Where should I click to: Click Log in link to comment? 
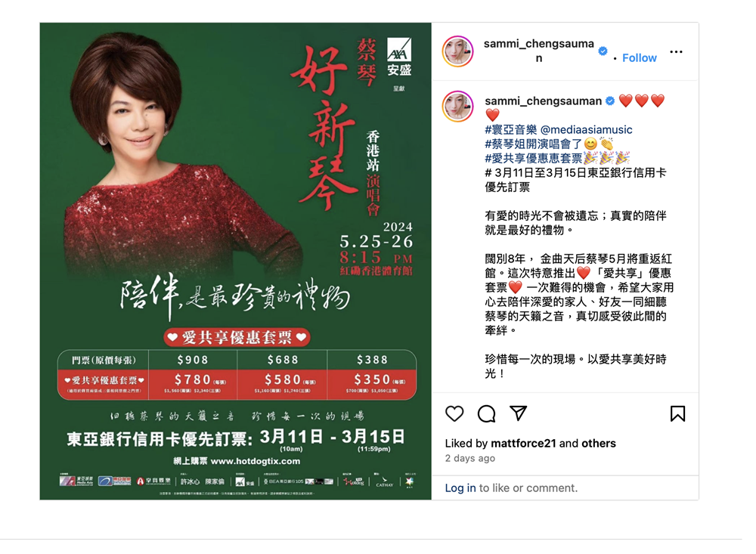coord(460,488)
